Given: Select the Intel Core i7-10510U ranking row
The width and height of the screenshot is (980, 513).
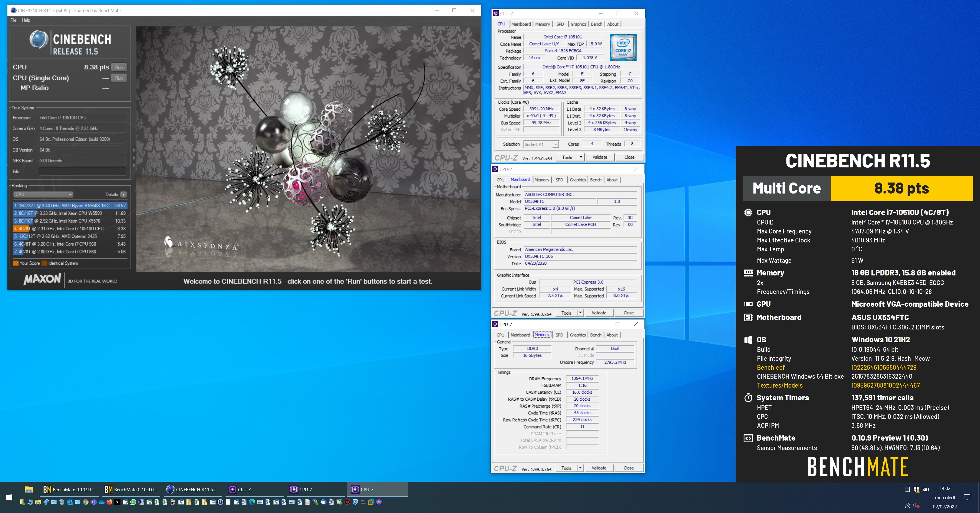Looking at the screenshot, I should click(x=70, y=229).
